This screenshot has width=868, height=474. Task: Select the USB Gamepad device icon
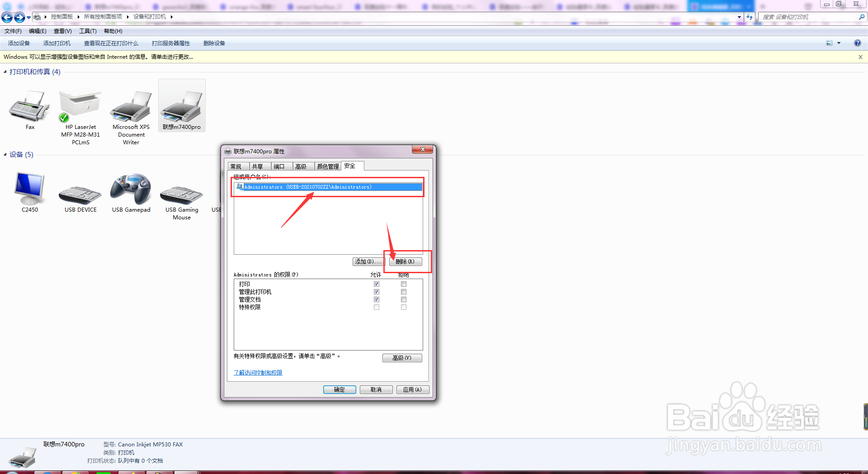click(131, 189)
